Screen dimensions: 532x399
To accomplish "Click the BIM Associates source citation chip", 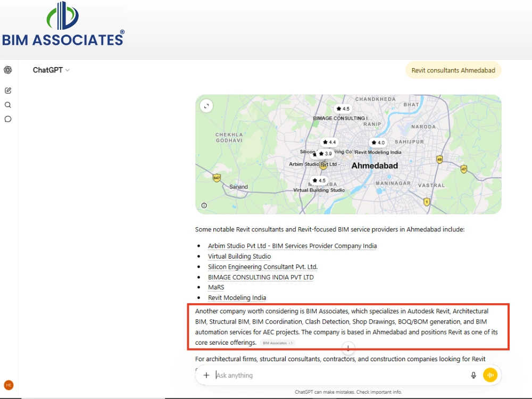I will [278, 343].
